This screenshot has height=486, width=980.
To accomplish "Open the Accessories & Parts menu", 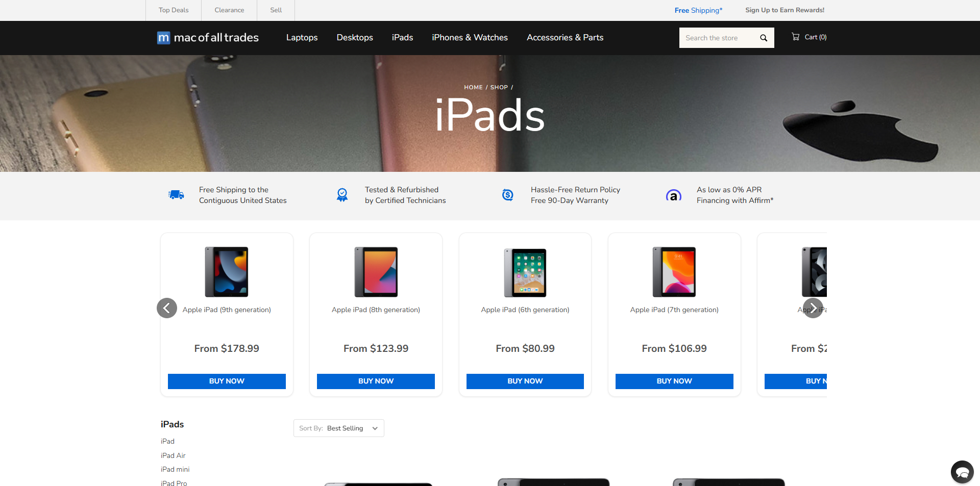I will (565, 38).
